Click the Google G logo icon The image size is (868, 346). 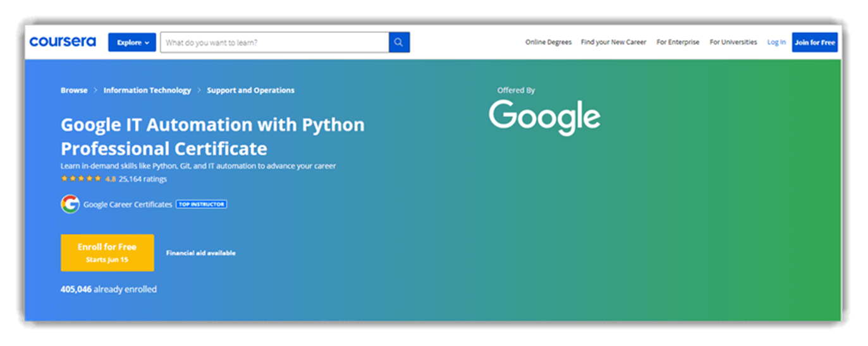point(70,204)
